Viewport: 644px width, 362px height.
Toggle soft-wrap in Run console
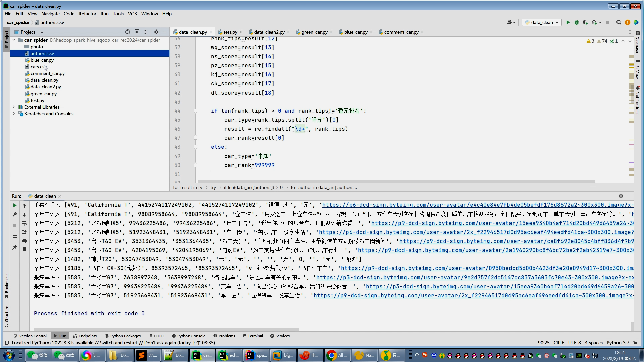click(x=24, y=223)
